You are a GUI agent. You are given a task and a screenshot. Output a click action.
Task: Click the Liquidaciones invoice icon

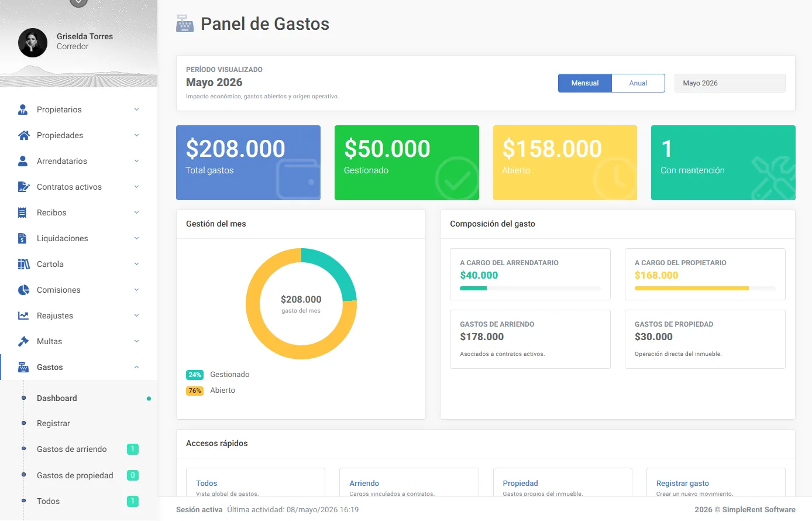click(22, 238)
